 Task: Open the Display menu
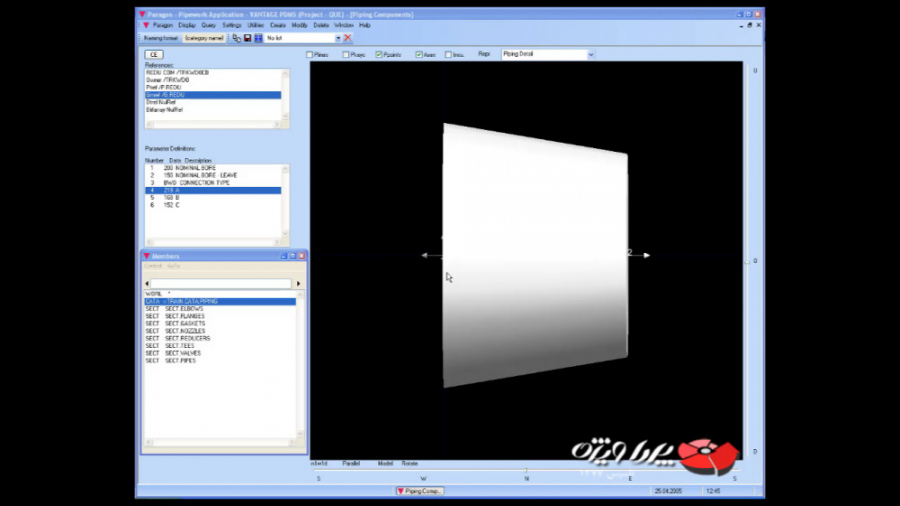(187, 25)
